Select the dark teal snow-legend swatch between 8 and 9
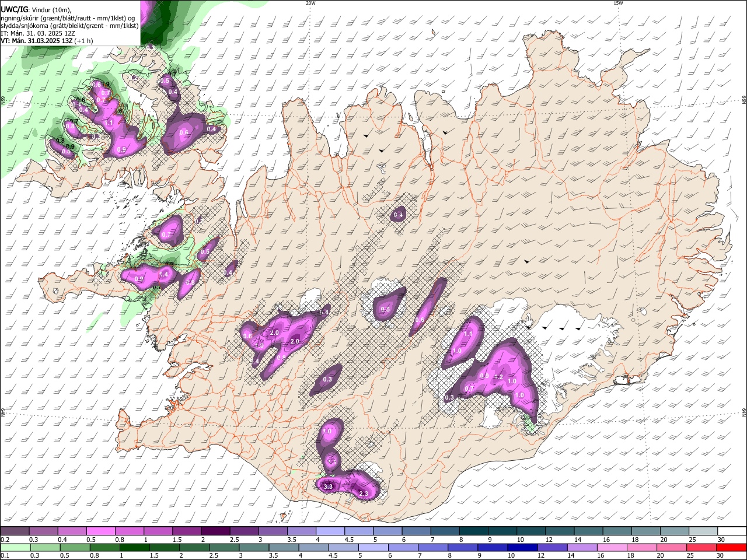747x560 pixels. [473, 531]
